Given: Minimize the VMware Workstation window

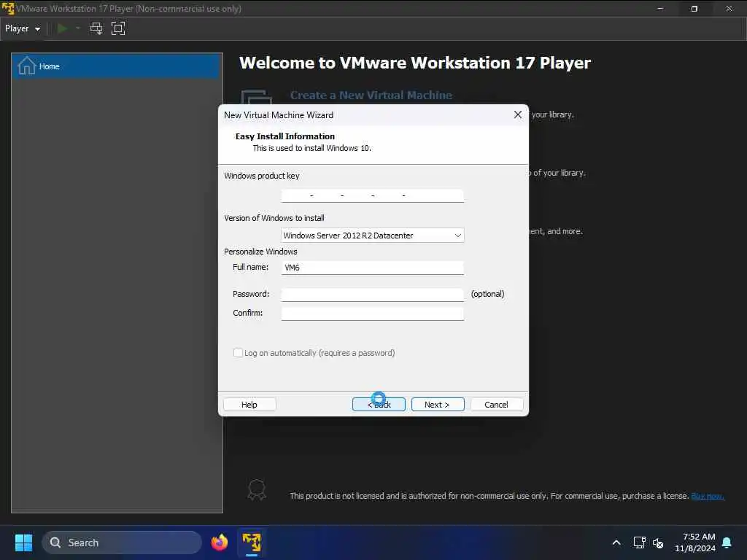Looking at the screenshot, I should pyautogui.click(x=660, y=9).
